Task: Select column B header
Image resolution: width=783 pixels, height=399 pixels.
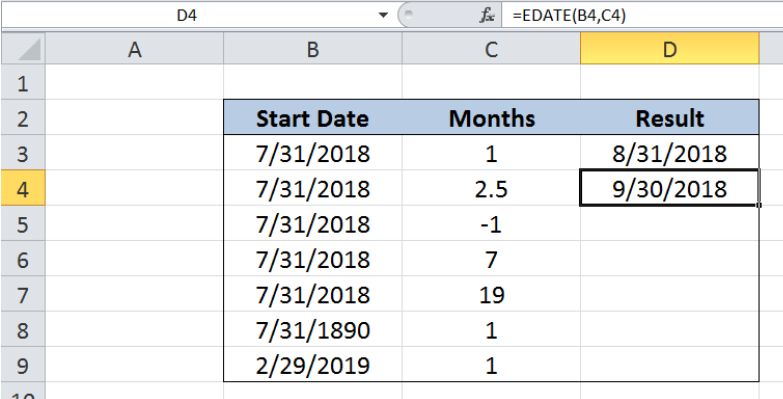Action: click(x=313, y=49)
